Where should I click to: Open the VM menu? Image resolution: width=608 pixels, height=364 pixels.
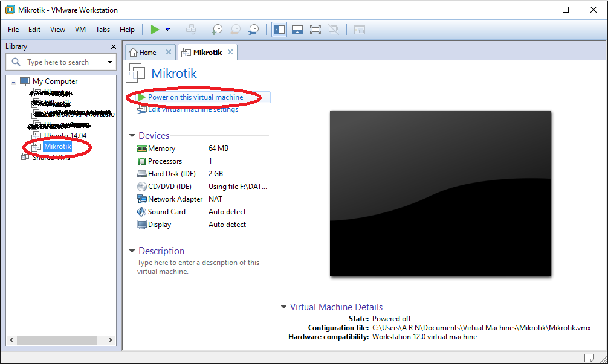pos(80,30)
